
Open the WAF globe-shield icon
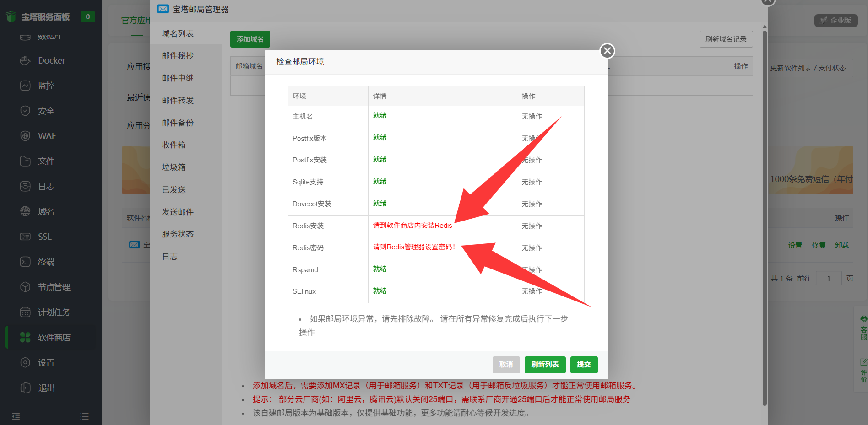(25, 136)
